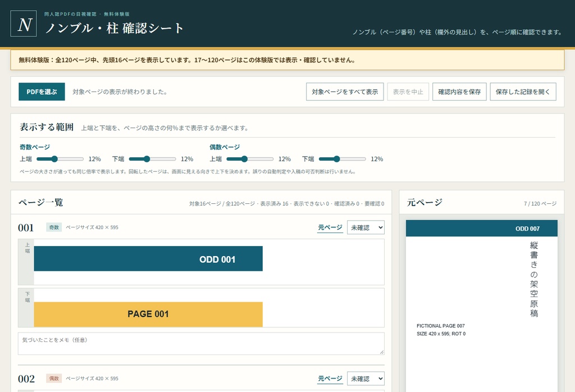Screen dimensions: 575x392
Task: Click the memo field for page 001
Action: (x=201, y=344)
